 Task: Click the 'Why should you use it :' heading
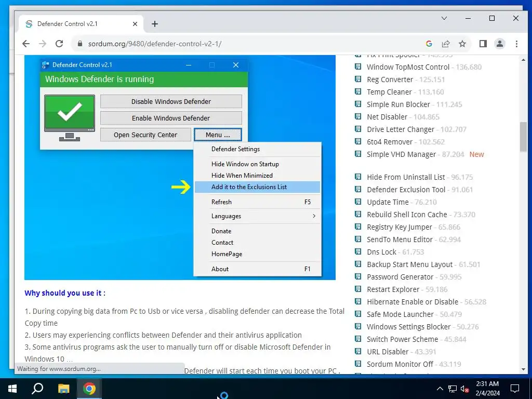click(x=65, y=293)
